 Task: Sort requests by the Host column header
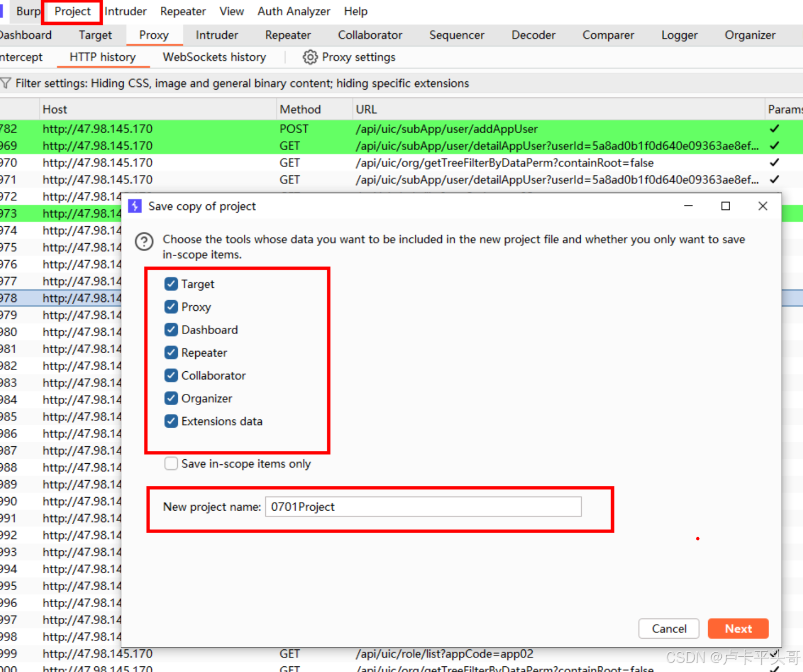[55, 109]
